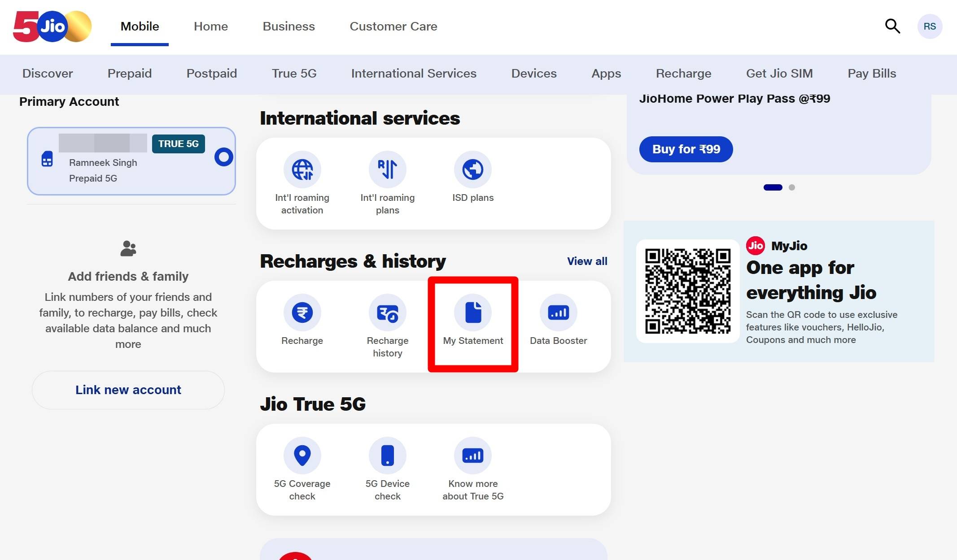Open the Recharge submenu item
This screenshot has width=957, height=560.
[x=683, y=74]
